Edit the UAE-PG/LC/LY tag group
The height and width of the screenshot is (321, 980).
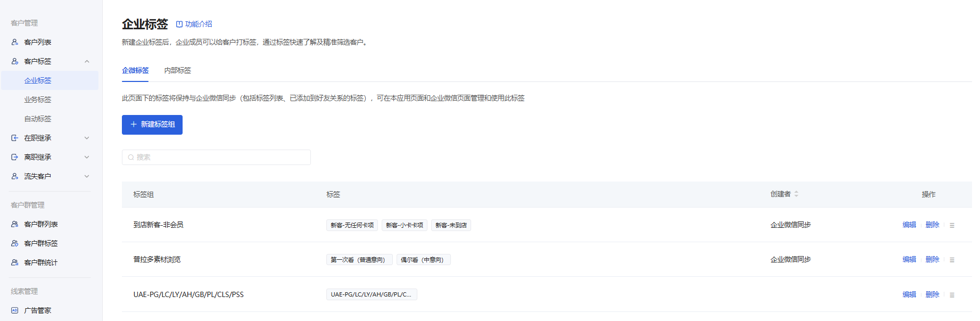[x=909, y=294]
